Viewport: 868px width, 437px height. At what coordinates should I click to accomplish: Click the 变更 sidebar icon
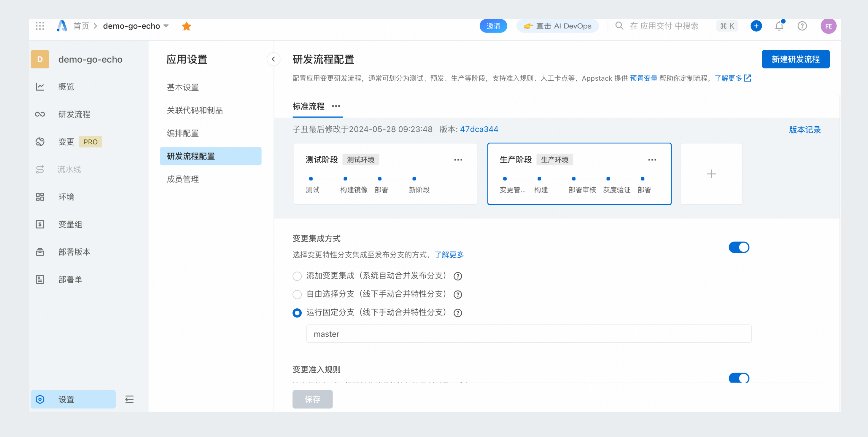pyautogui.click(x=40, y=142)
